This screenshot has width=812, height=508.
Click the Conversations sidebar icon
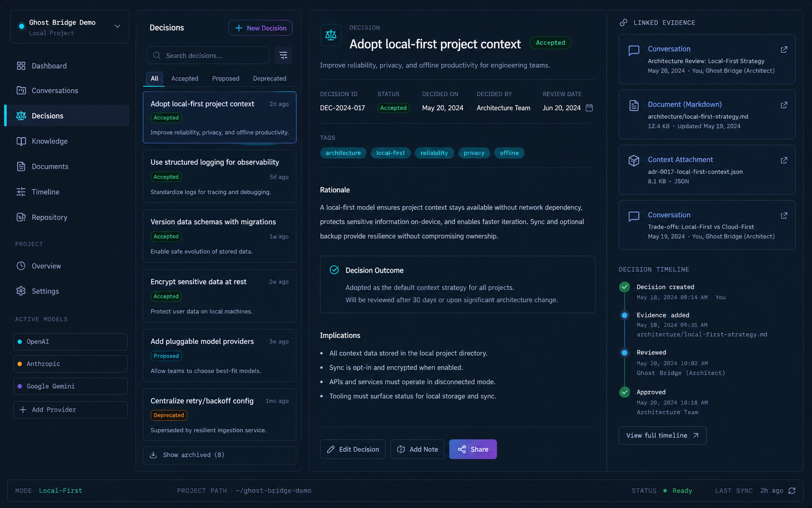21,91
